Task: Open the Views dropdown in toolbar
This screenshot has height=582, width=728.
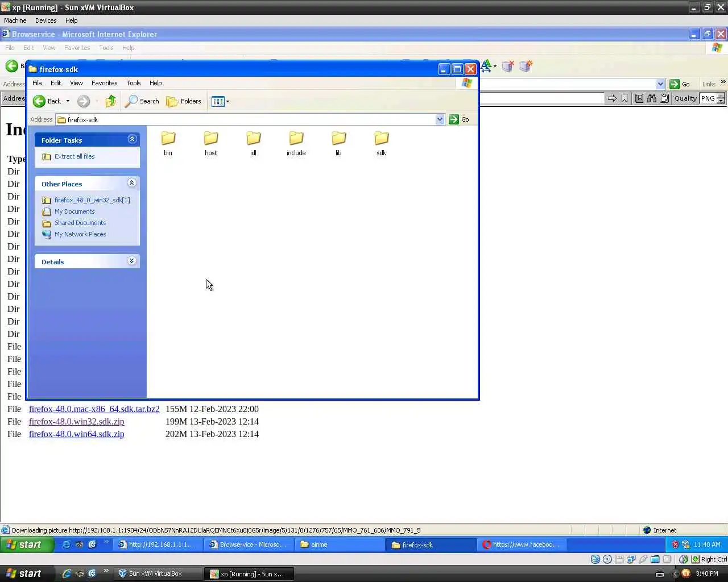Action: coord(220,101)
